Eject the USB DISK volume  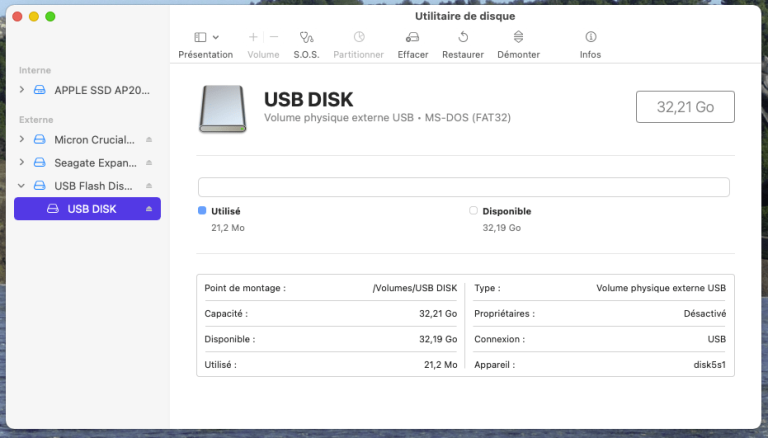point(149,209)
